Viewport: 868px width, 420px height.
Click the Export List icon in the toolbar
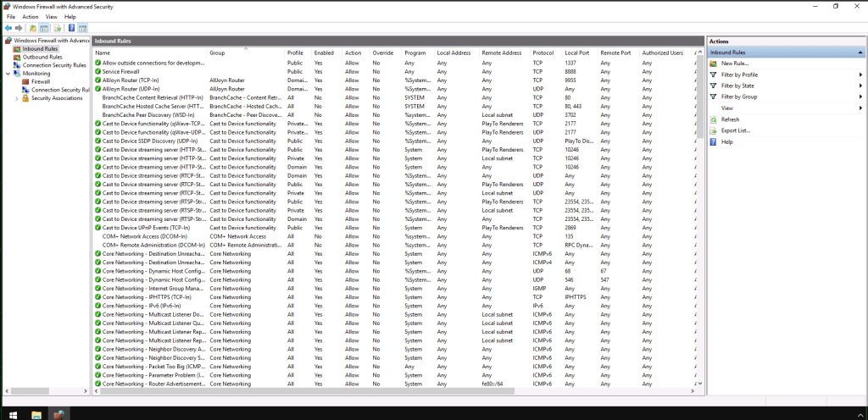pos(57,28)
